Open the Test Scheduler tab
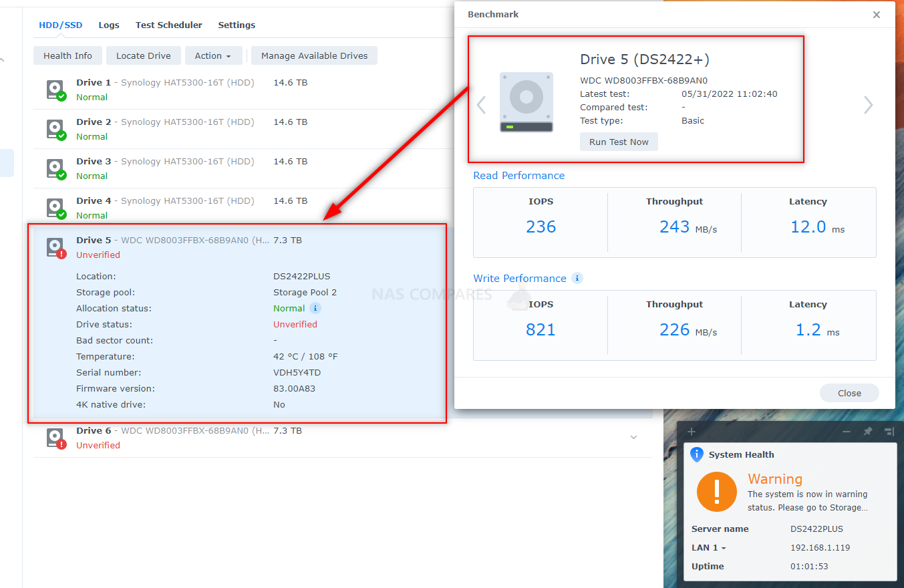 coord(169,25)
